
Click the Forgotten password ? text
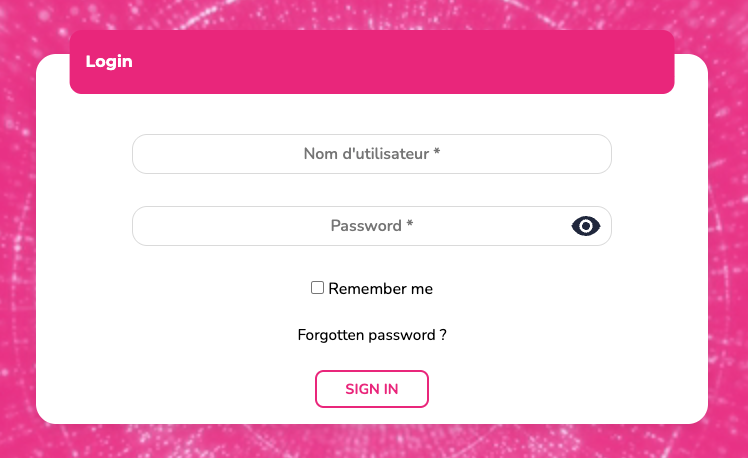(x=372, y=335)
